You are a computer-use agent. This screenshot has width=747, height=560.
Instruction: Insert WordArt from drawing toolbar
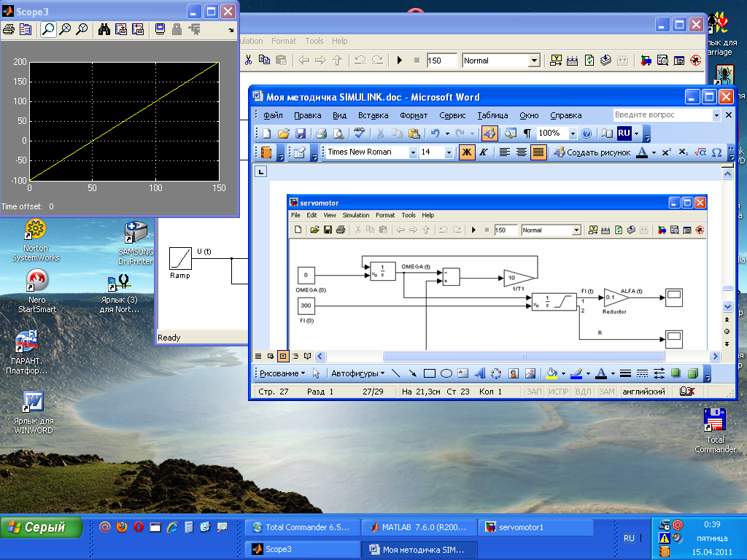point(480,373)
